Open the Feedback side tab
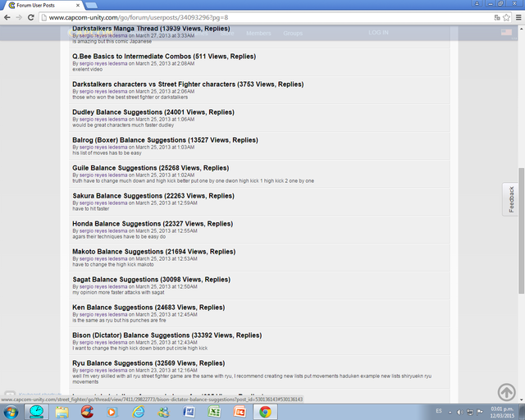 (x=510, y=199)
